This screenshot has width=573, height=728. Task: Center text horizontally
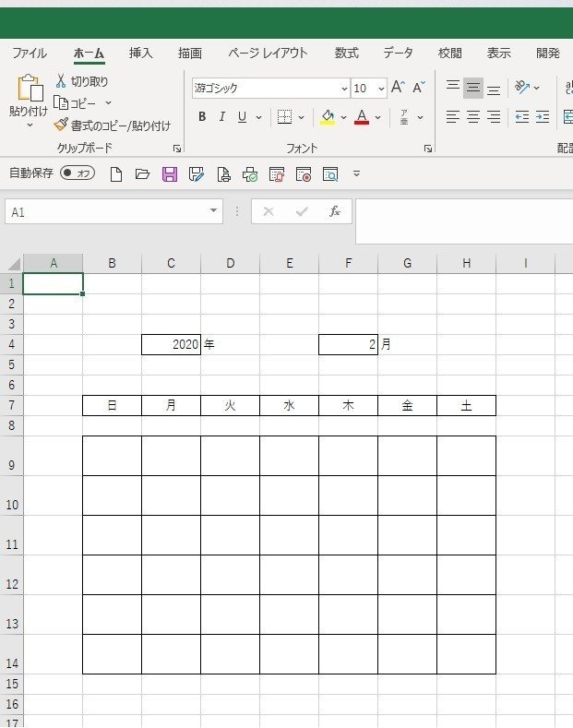click(473, 116)
